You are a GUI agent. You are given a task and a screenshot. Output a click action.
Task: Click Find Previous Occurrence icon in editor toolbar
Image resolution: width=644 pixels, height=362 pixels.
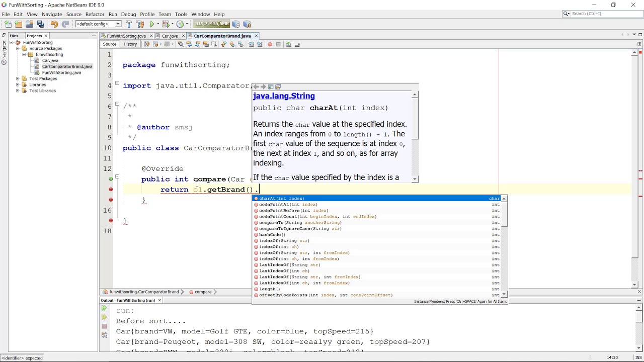[x=189, y=44]
